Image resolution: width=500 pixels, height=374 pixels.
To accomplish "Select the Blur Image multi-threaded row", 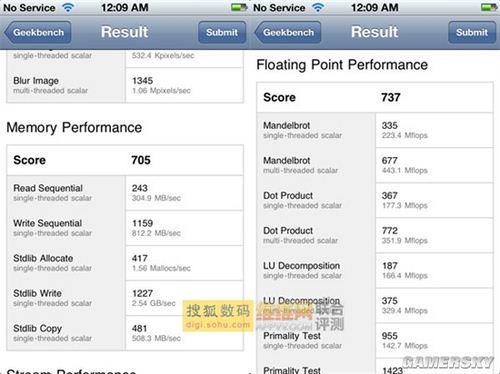I will click(x=125, y=85).
